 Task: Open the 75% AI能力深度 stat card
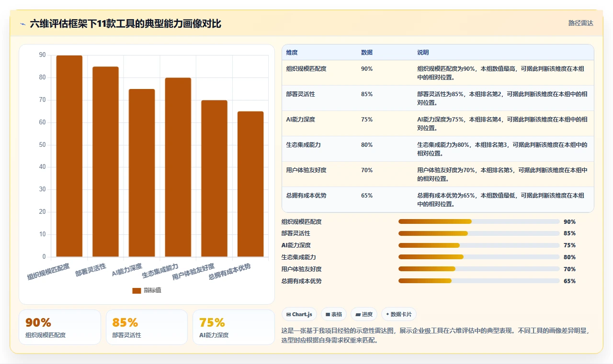[234, 327]
